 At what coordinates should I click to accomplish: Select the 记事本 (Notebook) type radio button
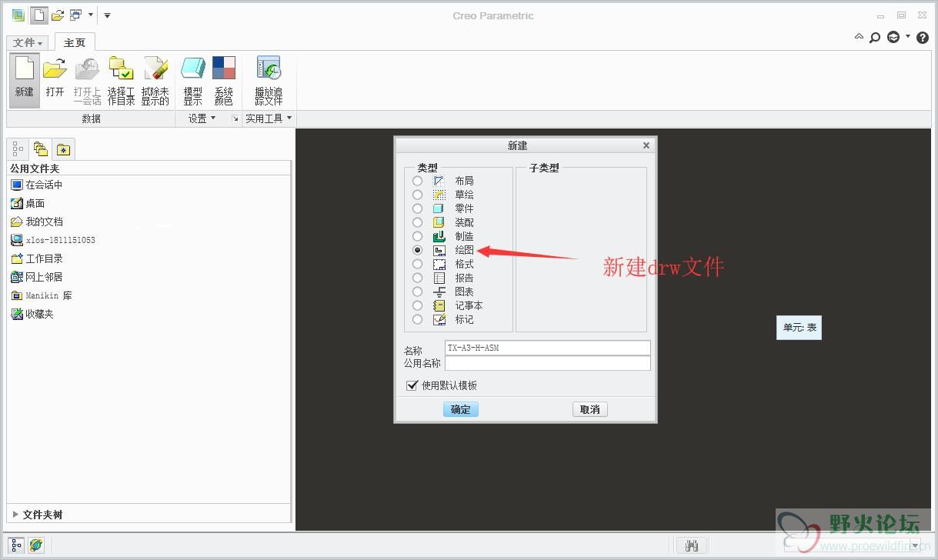(x=418, y=305)
